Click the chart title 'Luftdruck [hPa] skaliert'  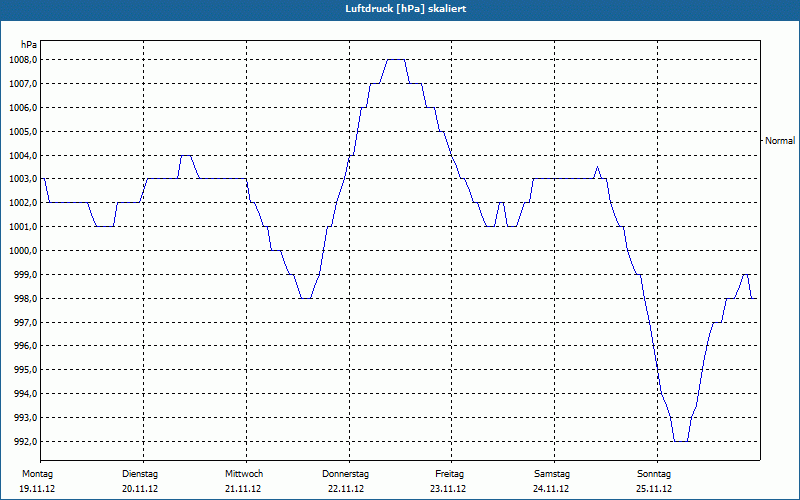[x=406, y=9]
